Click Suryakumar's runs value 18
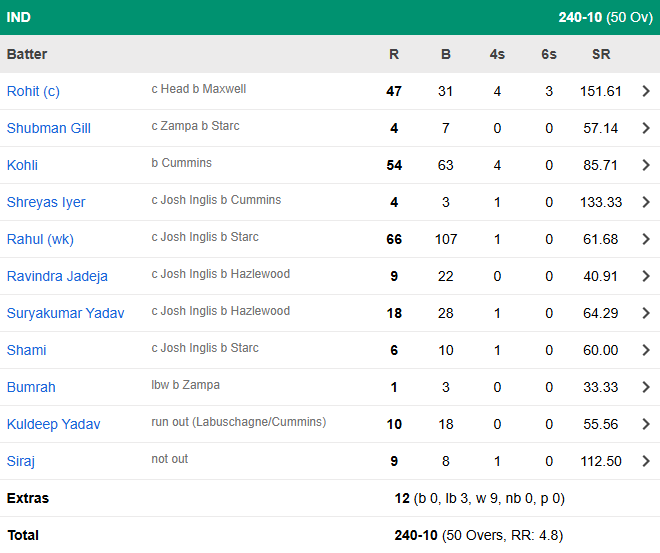The height and width of the screenshot is (553, 660). (394, 314)
